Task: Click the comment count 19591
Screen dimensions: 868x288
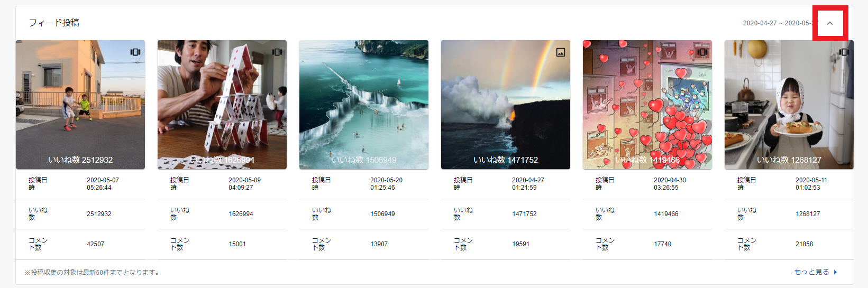Action: [x=520, y=244]
